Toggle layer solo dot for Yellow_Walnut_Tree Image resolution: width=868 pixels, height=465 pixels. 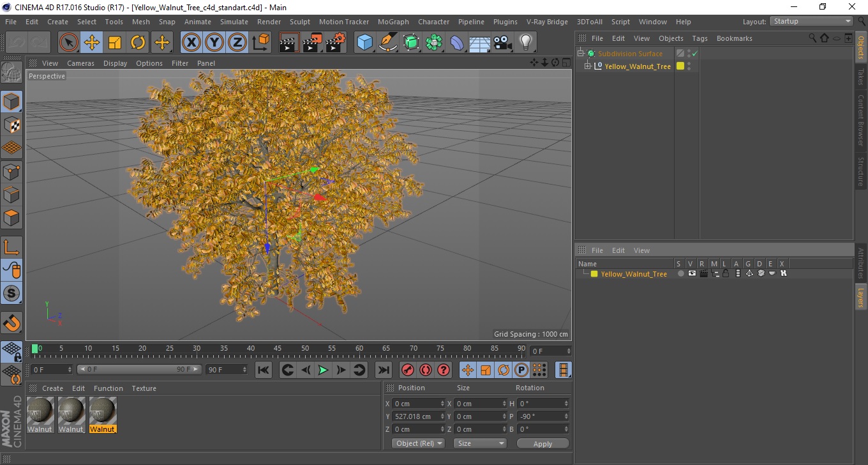(x=680, y=273)
